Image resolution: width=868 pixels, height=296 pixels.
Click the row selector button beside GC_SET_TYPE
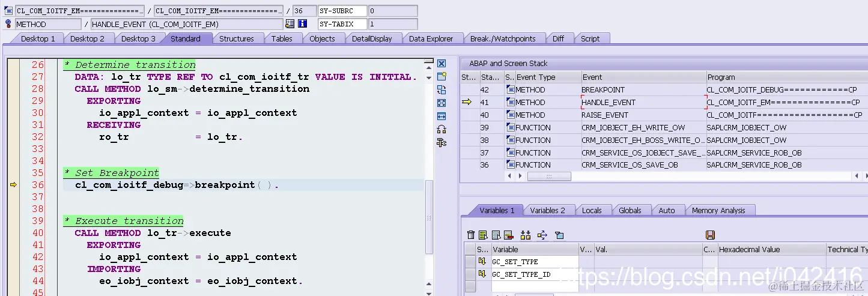click(x=470, y=262)
